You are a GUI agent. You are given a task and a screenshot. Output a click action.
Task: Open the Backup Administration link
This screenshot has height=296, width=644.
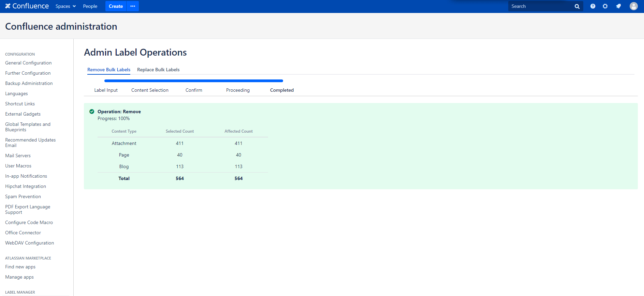29,83
